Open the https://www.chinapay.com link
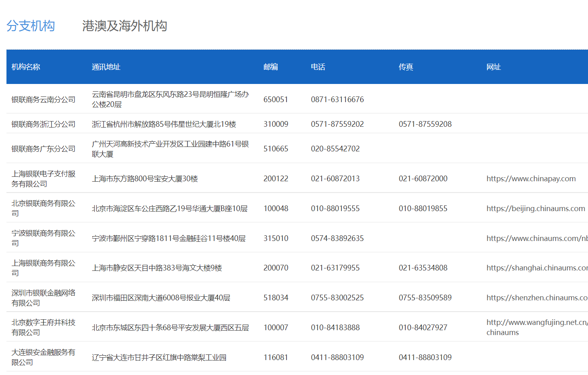The image size is (588, 375). pyautogui.click(x=531, y=178)
